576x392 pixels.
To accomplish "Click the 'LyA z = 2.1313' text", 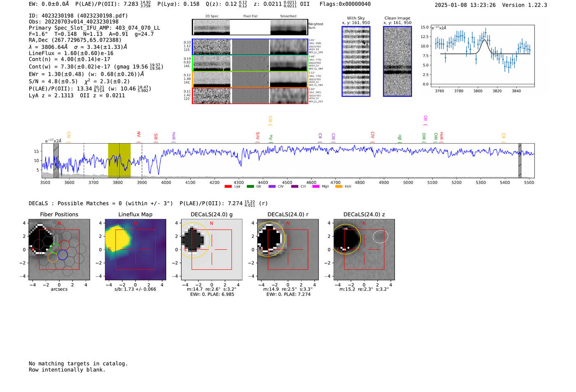I will (x=51, y=95).
